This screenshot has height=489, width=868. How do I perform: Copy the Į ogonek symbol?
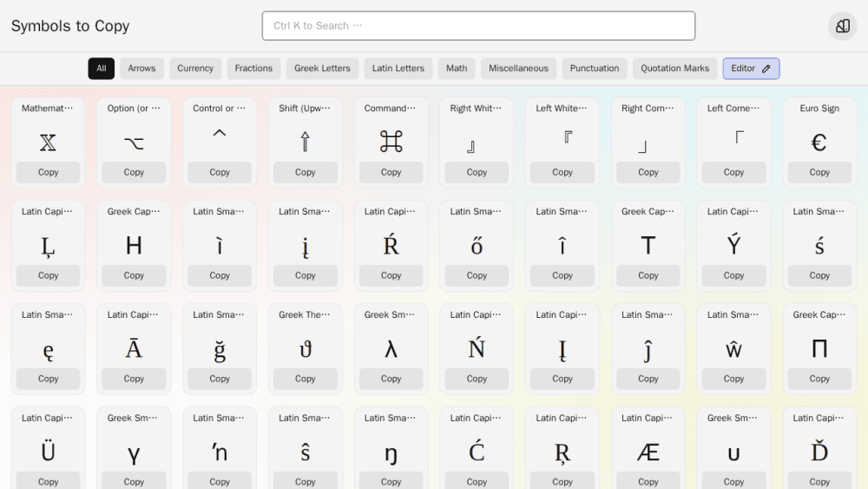[x=562, y=379]
